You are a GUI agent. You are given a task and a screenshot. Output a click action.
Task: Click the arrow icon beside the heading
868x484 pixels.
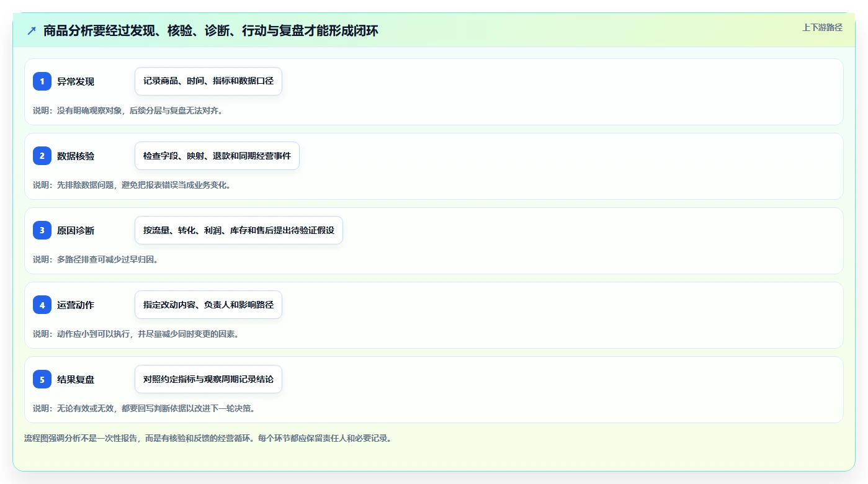(x=31, y=30)
